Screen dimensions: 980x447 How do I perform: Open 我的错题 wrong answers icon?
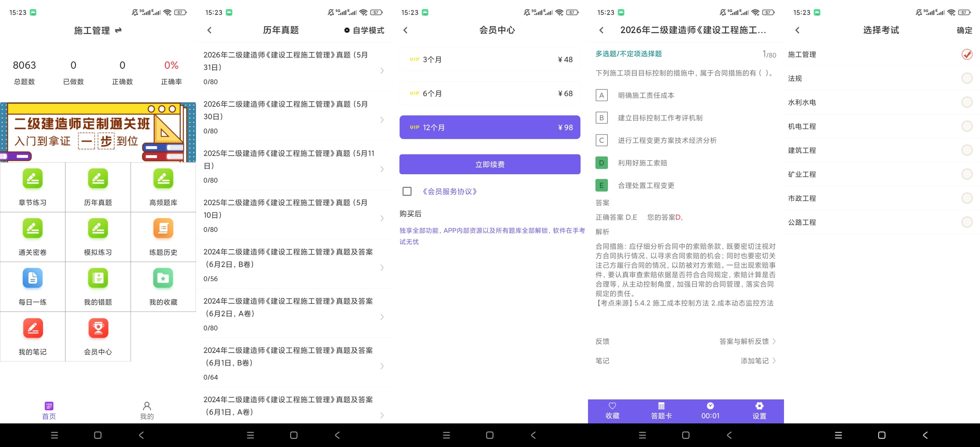point(98,278)
